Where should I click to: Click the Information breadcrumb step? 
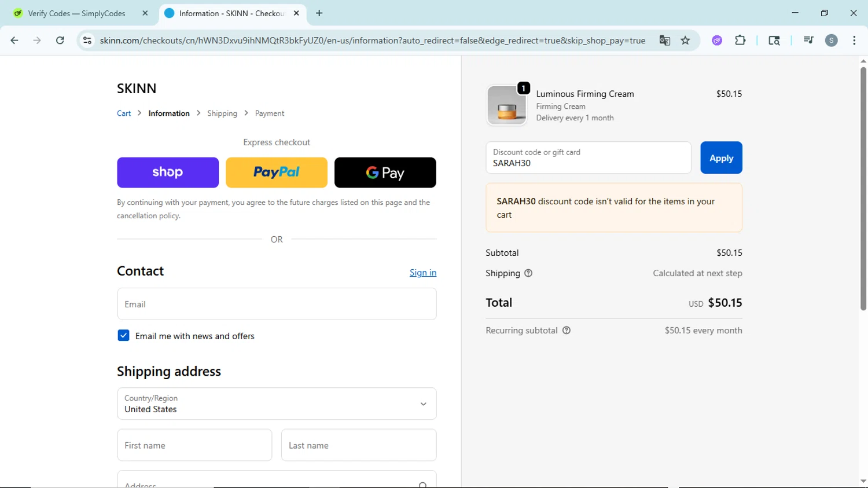click(x=169, y=113)
